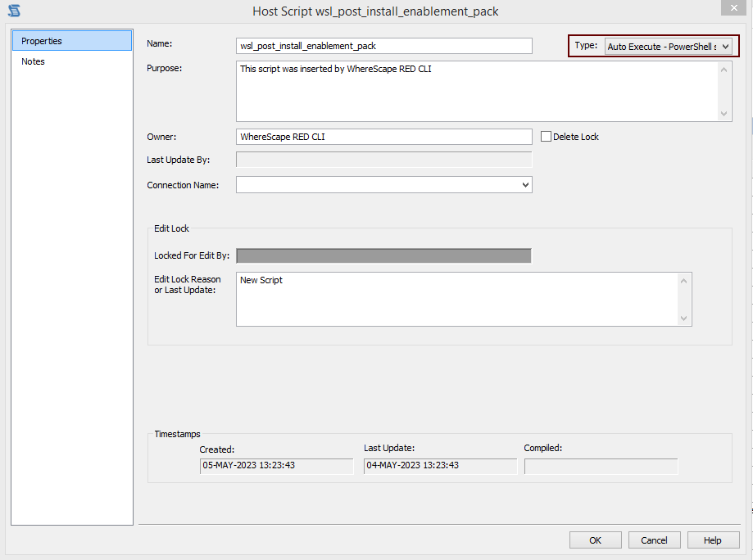Click the host script icon in title bar
This screenshot has height=560, width=753.
tap(14, 11)
